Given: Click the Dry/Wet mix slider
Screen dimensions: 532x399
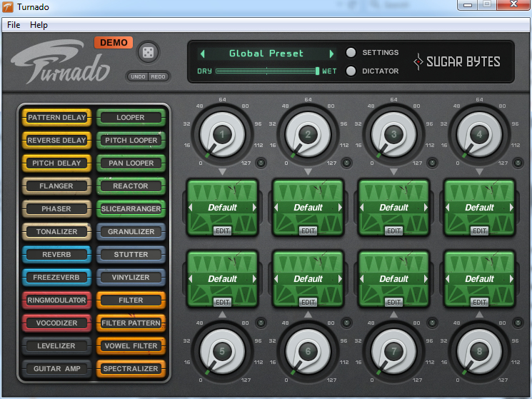Looking at the screenshot, I should 267,71.
